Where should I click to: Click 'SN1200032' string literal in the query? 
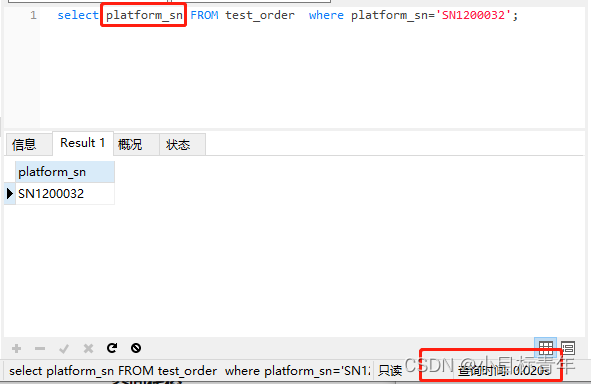[x=473, y=15]
